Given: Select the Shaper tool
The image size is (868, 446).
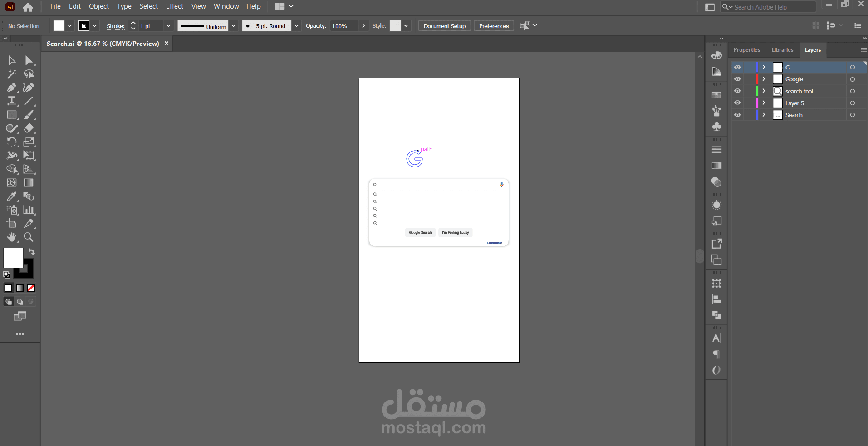Looking at the screenshot, I should [x=12, y=128].
